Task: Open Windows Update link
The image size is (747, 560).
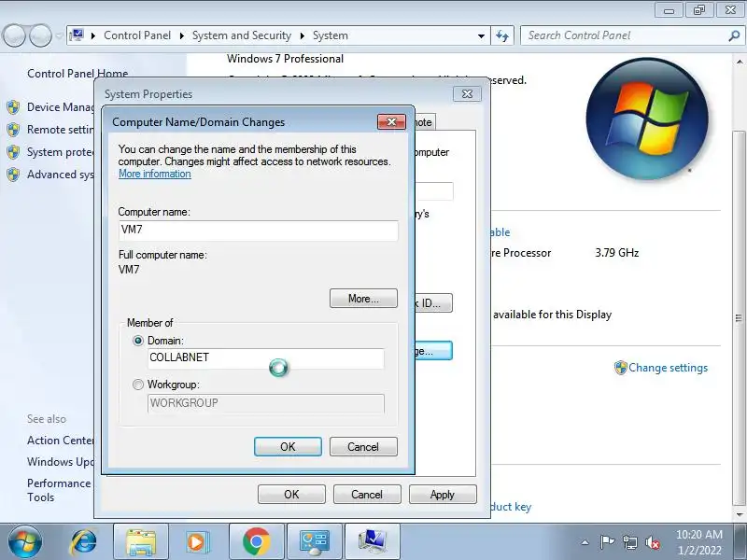Action: click(61, 462)
